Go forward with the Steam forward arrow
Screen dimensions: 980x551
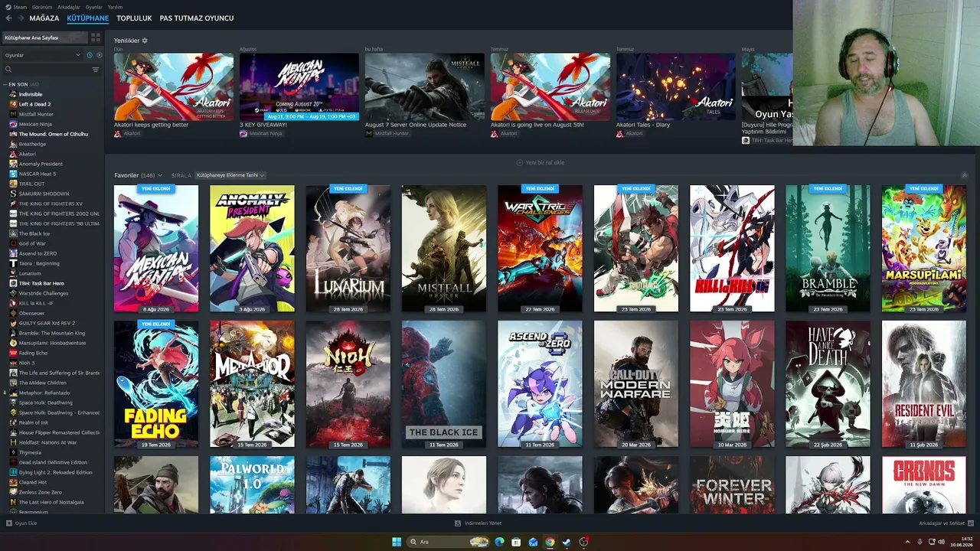tap(20, 18)
